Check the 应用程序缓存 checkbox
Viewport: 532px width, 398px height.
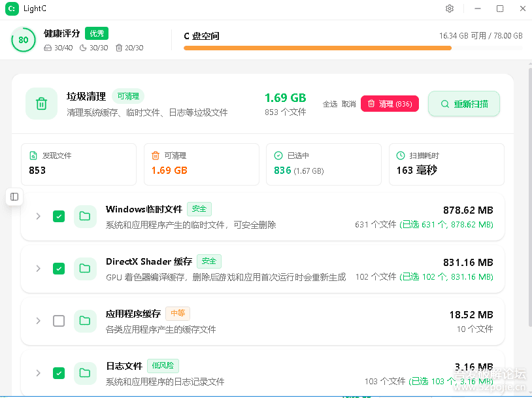pos(59,321)
